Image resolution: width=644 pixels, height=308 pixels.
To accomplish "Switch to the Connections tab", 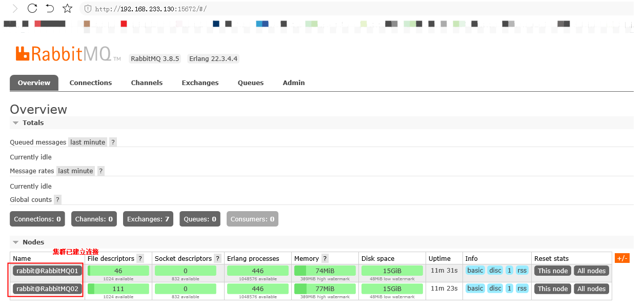I will [x=91, y=83].
